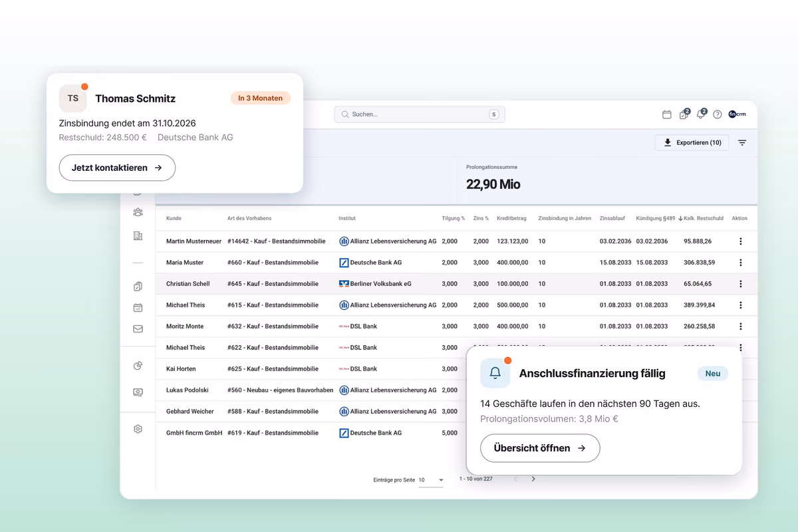The height and width of the screenshot is (532, 798).
Task: Open notifications bell with badge 2
Action: click(x=701, y=114)
